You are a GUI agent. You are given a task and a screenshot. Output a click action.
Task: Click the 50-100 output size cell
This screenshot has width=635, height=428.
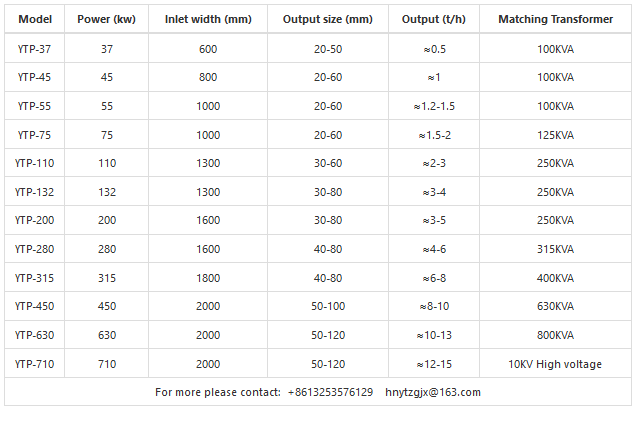pos(327,306)
